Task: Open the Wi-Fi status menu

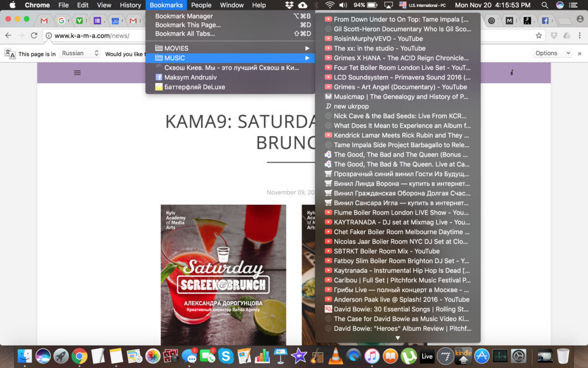Action: tap(330, 5)
